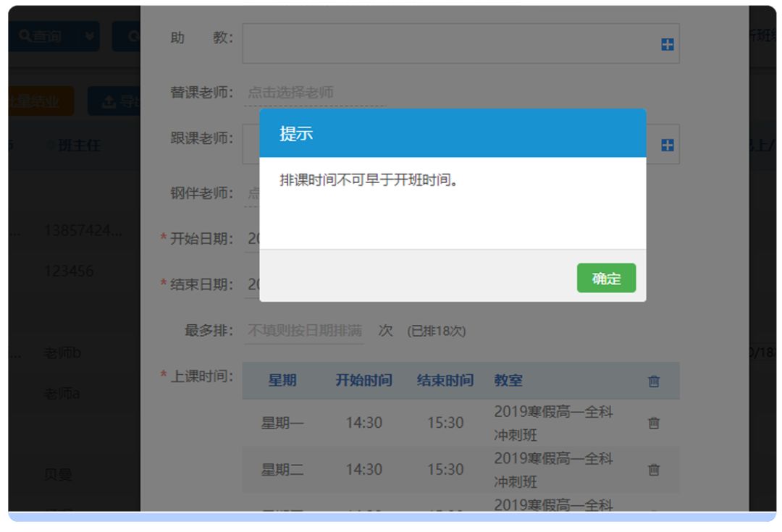Screen dimensions: 782x532
Task: Click trash icon in schedule table header
Action: tap(654, 381)
